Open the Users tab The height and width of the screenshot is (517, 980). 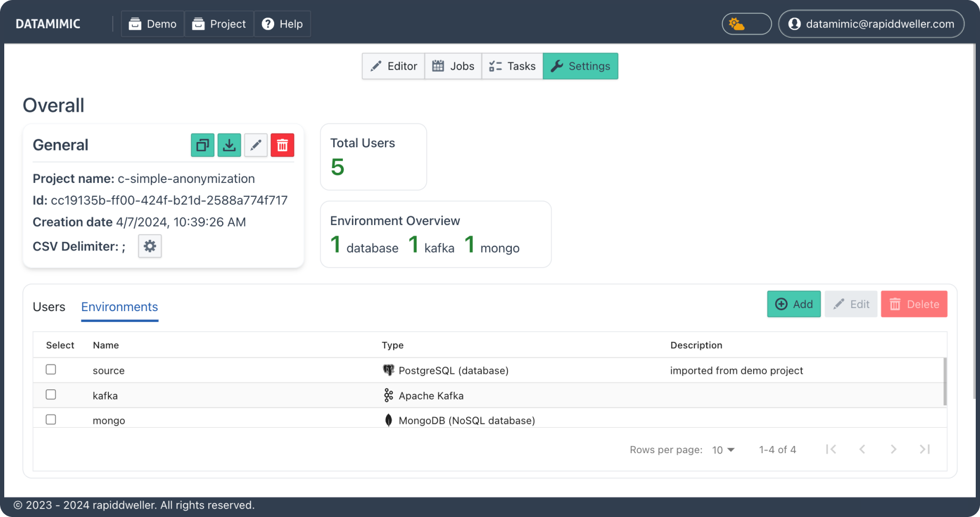click(49, 307)
